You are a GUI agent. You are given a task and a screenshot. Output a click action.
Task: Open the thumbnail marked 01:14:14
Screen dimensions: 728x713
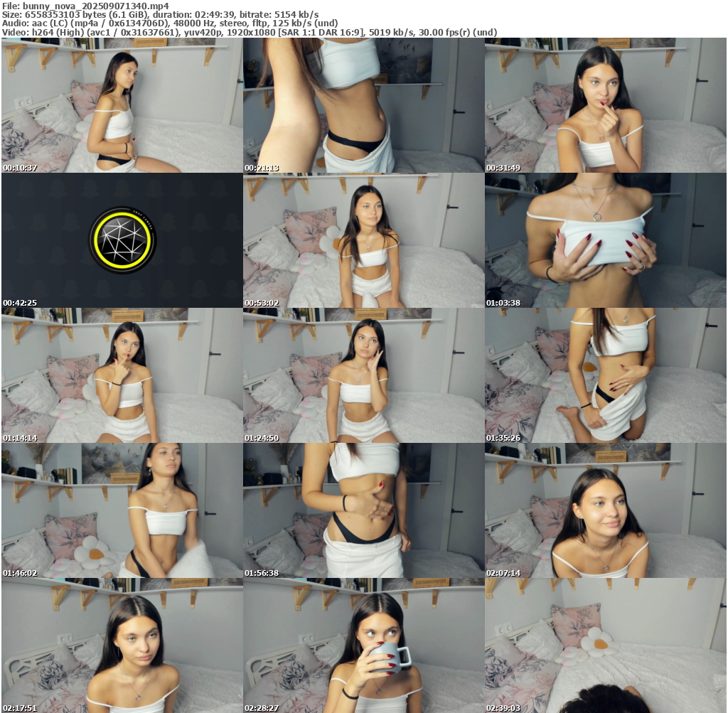(122, 375)
